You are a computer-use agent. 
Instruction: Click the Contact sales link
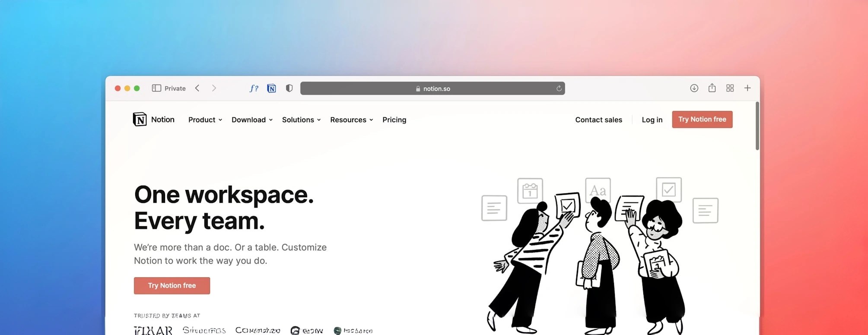(598, 120)
